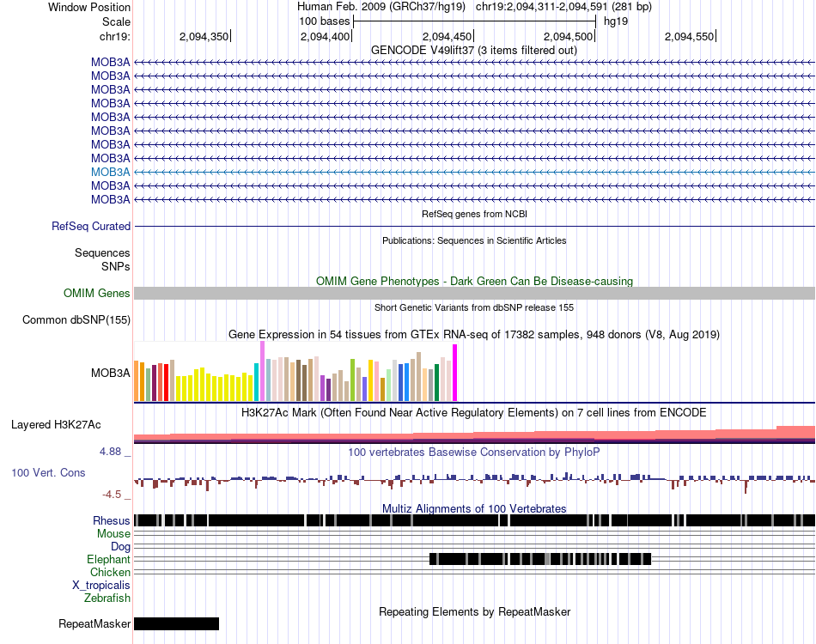This screenshot has width=816, height=644.
Task: Select the topmost MOB3A GENCODE transcript label
Action: click(110, 62)
